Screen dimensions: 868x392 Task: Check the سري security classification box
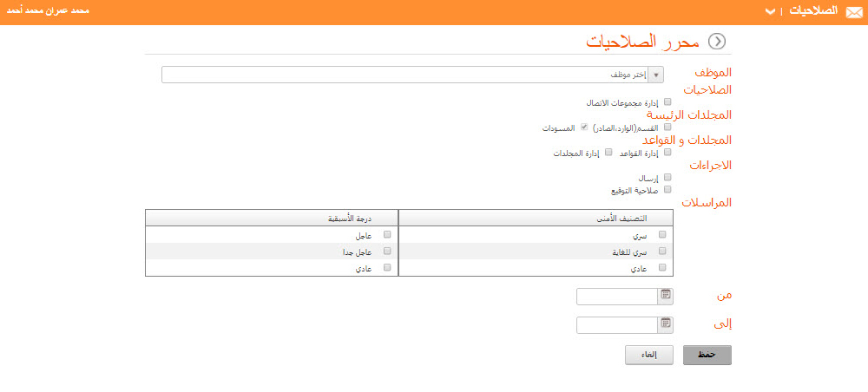pyautogui.click(x=663, y=234)
